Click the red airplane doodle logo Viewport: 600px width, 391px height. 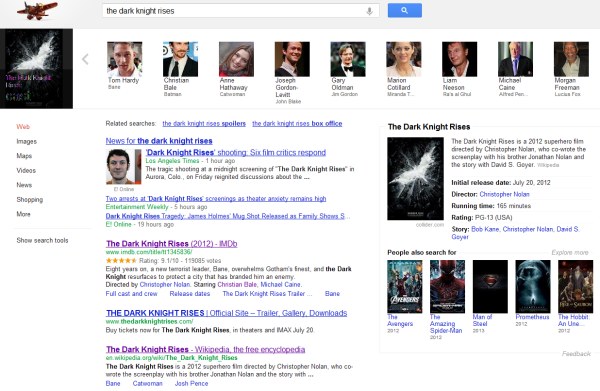[x=37, y=11]
